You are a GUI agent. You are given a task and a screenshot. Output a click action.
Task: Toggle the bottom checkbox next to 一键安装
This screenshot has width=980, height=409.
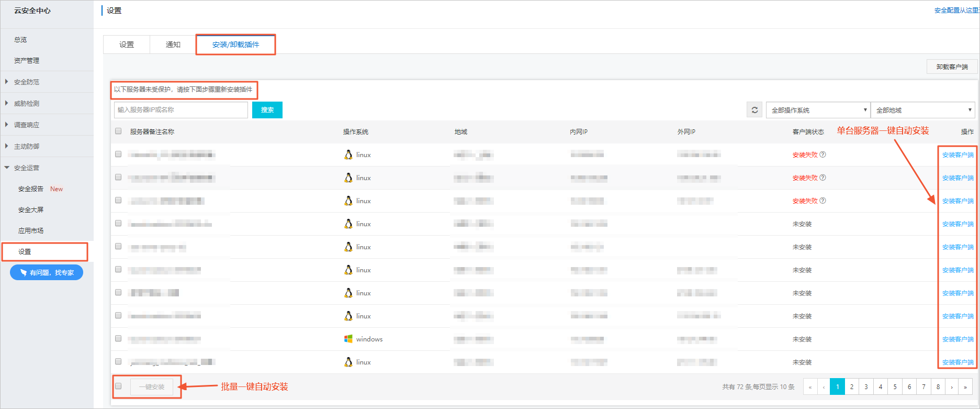pos(118,386)
